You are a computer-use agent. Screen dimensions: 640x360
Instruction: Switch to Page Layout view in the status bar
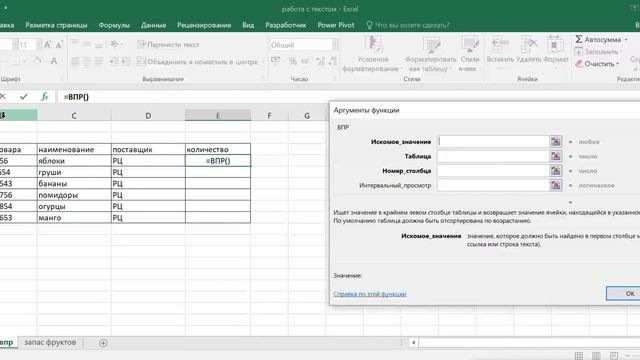[x=596, y=356]
